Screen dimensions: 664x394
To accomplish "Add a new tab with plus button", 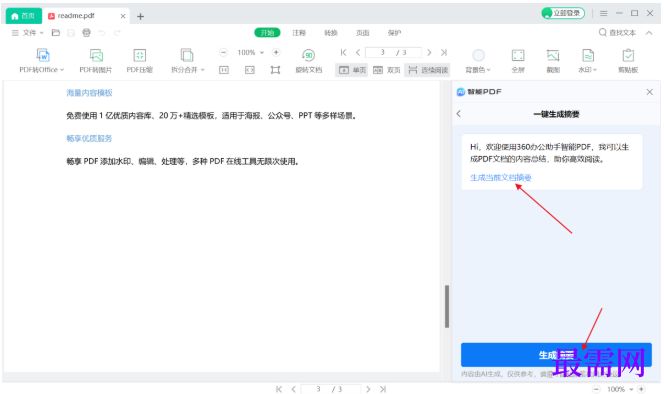I will (141, 16).
